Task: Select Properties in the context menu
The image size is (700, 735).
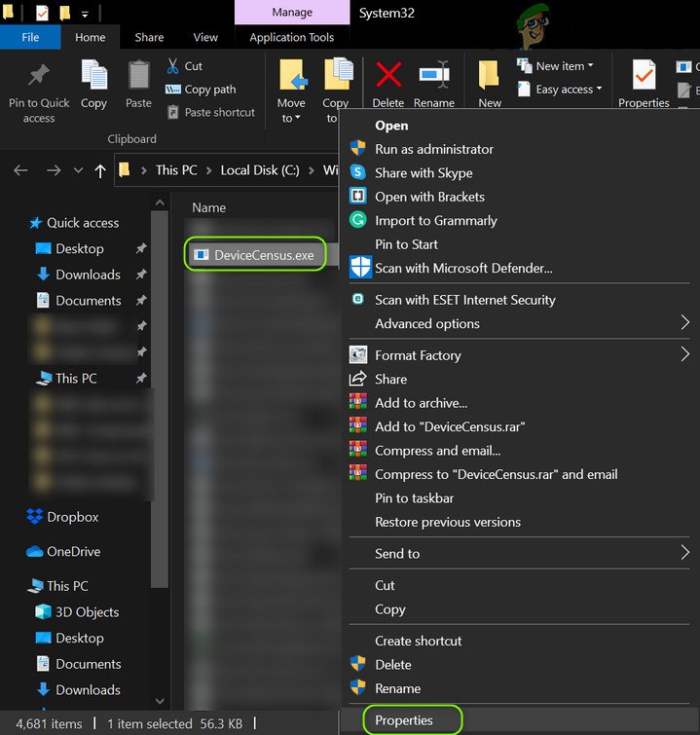Action: point(404,720)
